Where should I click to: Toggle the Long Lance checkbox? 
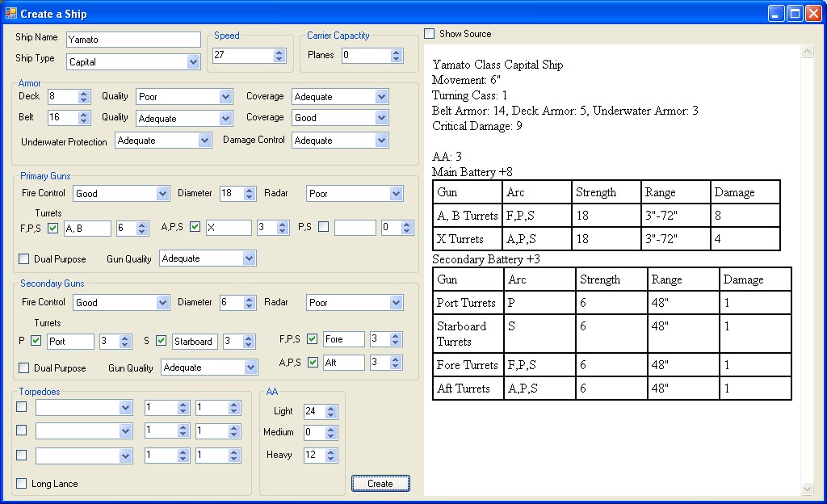coord(22,483)
